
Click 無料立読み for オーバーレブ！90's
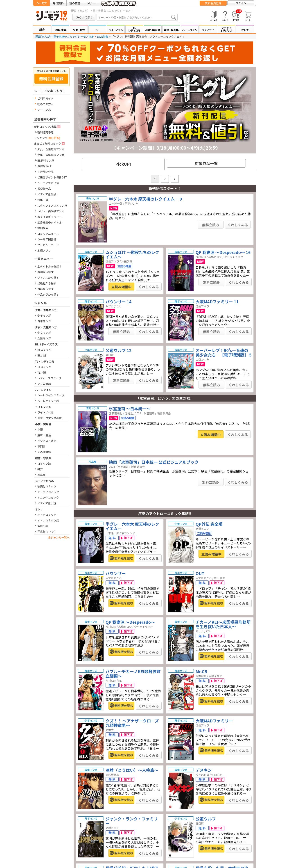(211, 385)
